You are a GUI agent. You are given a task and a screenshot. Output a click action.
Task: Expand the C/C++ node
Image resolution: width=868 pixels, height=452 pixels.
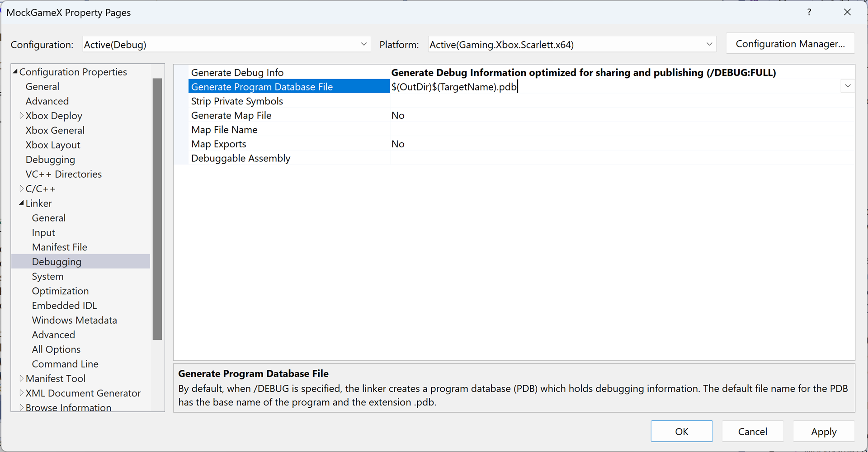pos(21,188)
